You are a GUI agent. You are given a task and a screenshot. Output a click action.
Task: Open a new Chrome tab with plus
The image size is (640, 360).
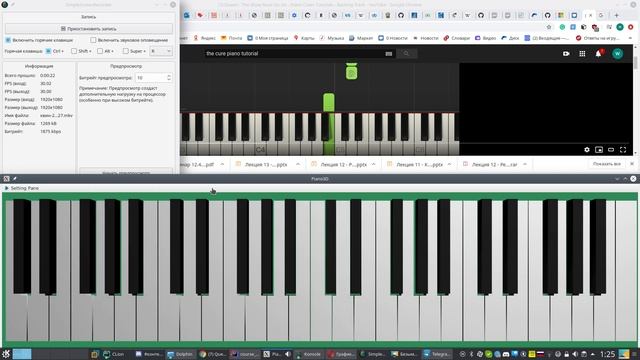(617, 16)
